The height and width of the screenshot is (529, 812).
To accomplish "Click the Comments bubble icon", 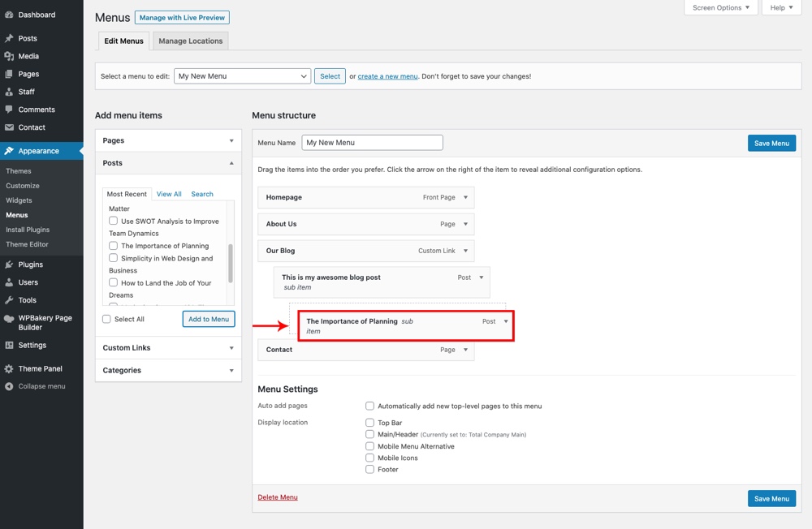I will coord(9,110).
